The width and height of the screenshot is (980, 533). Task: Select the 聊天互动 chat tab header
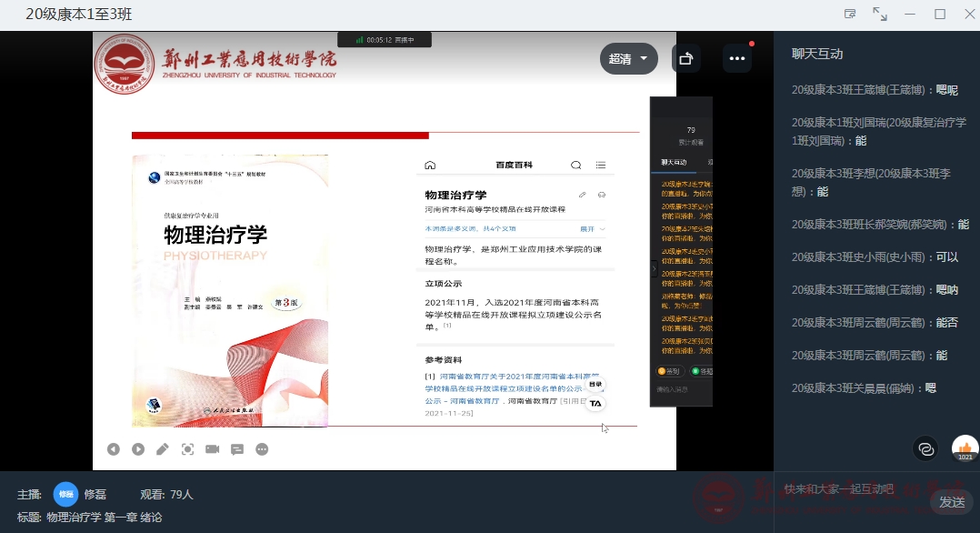[x=817, y=54]
